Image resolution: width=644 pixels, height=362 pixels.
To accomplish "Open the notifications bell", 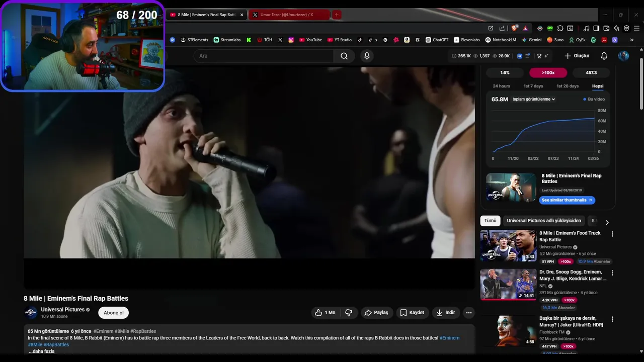I will tap(604, 56).
